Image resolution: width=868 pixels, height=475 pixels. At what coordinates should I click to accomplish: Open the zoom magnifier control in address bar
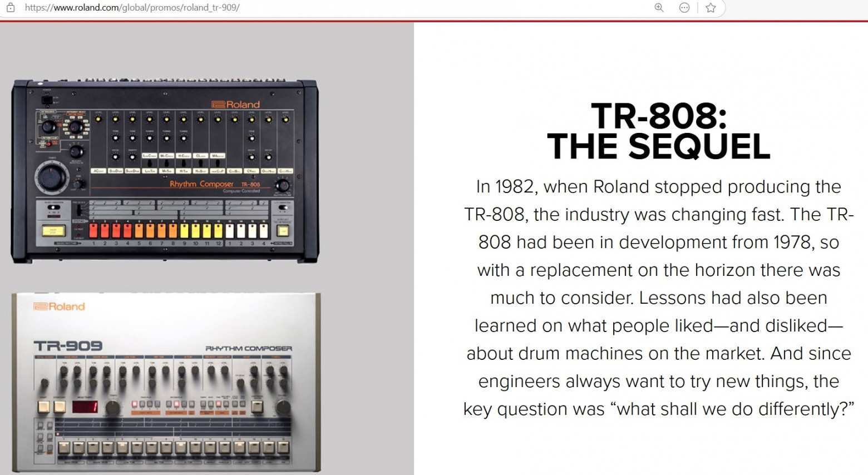click(x=659, y=8)
